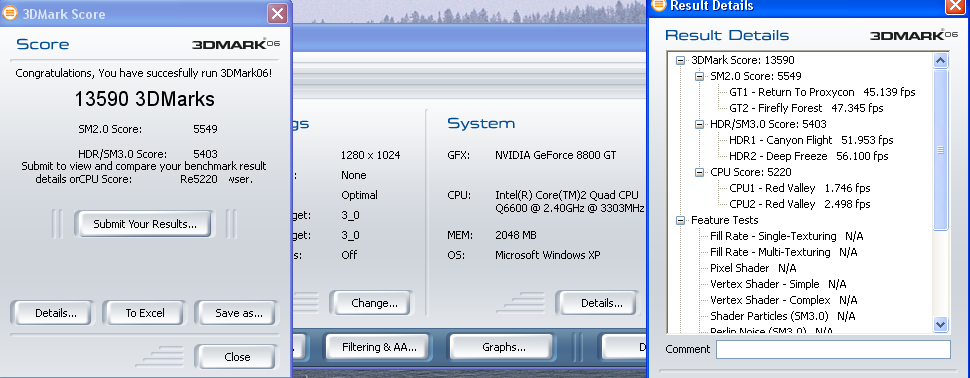The width and height of the screenshot is (970, 378).
Task: Open Details in the 3DMark Score window
Action: [56, 313]
